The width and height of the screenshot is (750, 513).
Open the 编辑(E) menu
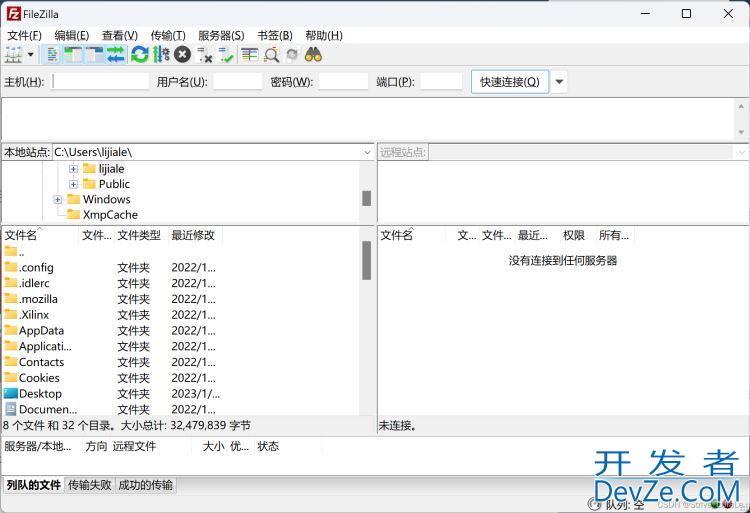click(x=72, y=35)
